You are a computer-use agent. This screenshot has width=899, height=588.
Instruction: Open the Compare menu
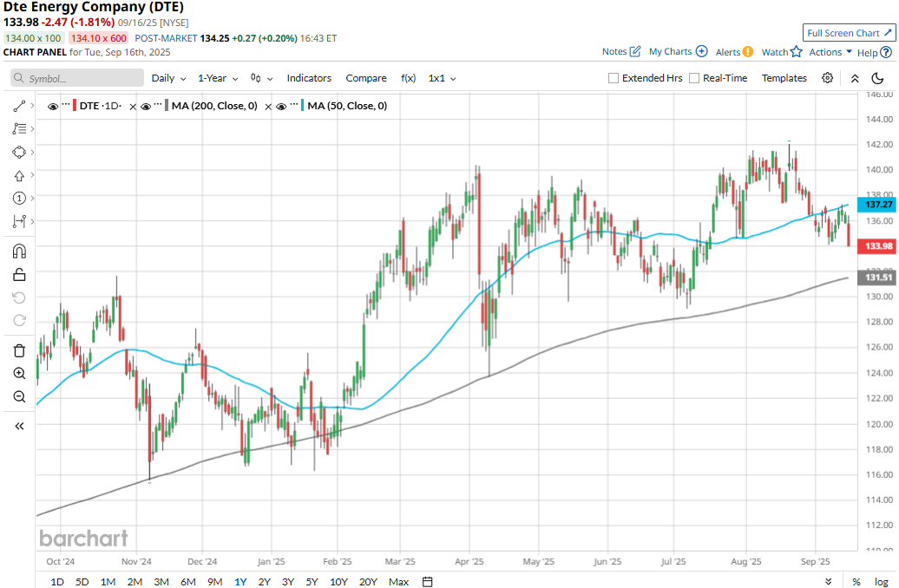coord(366,78)
